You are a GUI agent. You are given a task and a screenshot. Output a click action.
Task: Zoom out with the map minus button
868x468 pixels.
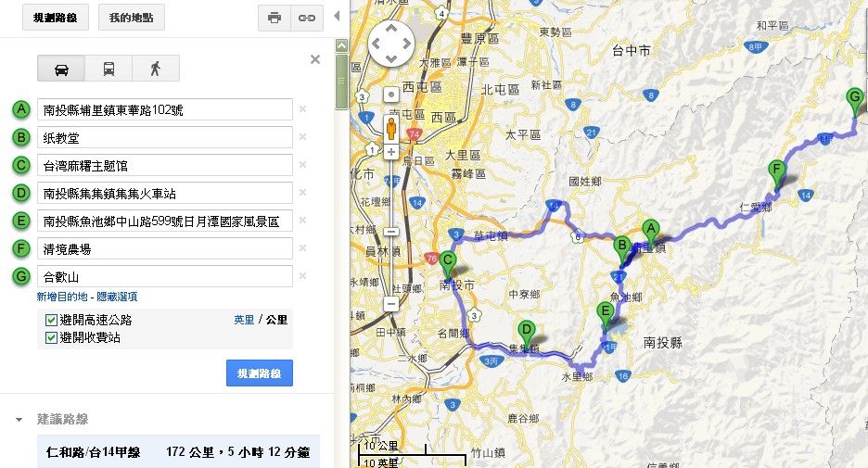pyautogui.click(x=391, y=304)
